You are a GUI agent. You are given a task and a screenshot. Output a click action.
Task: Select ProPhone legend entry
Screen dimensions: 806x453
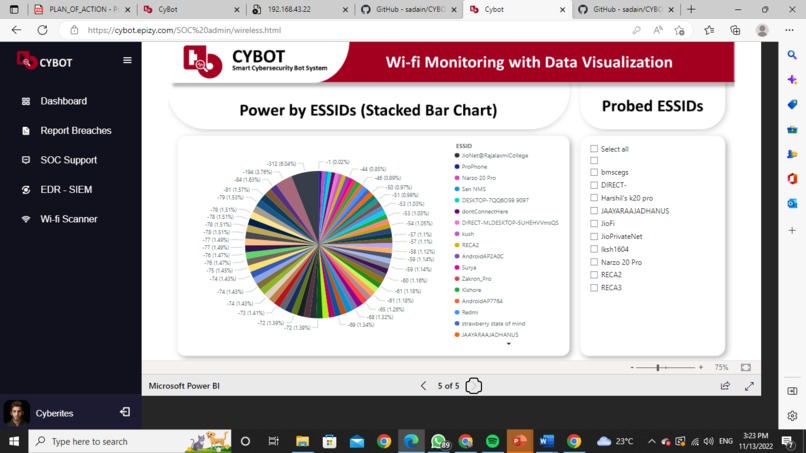point(471,167)
